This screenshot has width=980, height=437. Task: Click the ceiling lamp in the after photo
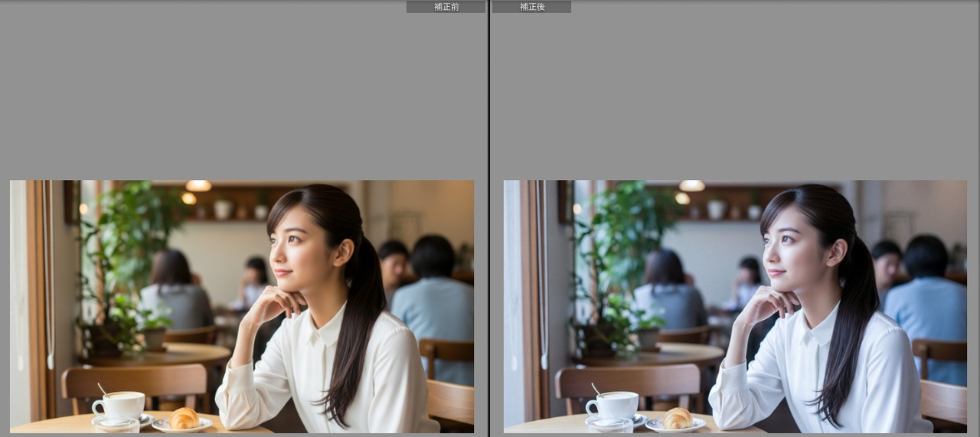pos(692,186)
